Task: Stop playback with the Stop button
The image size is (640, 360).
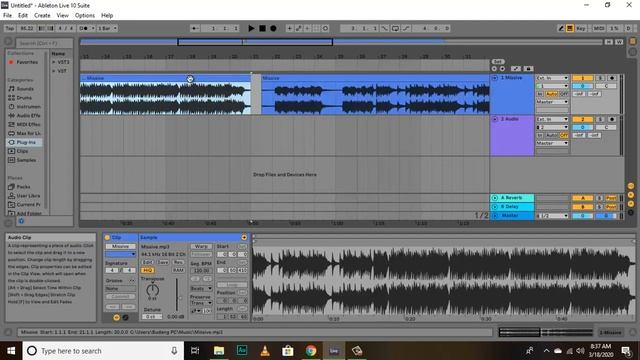Action: pos(262,28)
